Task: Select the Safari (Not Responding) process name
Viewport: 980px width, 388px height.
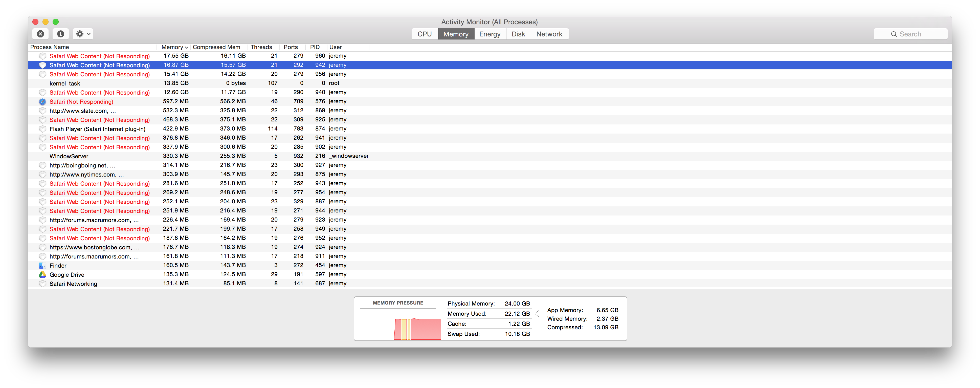Action: (x=81, y=102)
